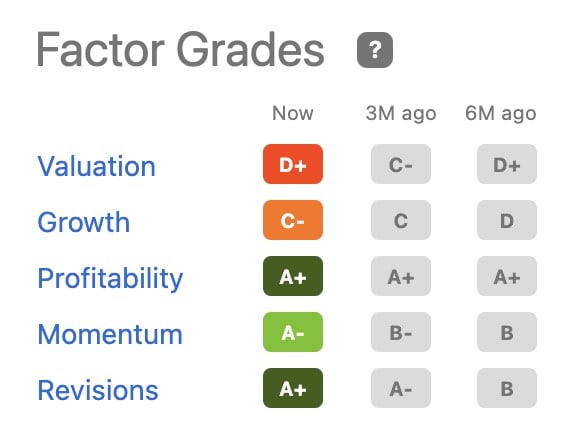Click Valuation's 6M ago D+ grade
The height and width of the screenshot is (446, 575).
click(x=507, y=164)
